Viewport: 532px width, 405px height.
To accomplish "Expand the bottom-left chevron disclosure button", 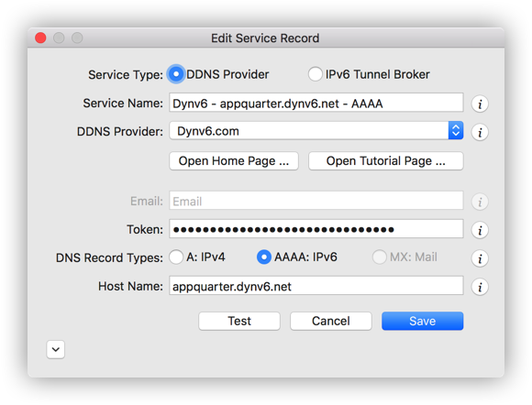I will [56, 349].
